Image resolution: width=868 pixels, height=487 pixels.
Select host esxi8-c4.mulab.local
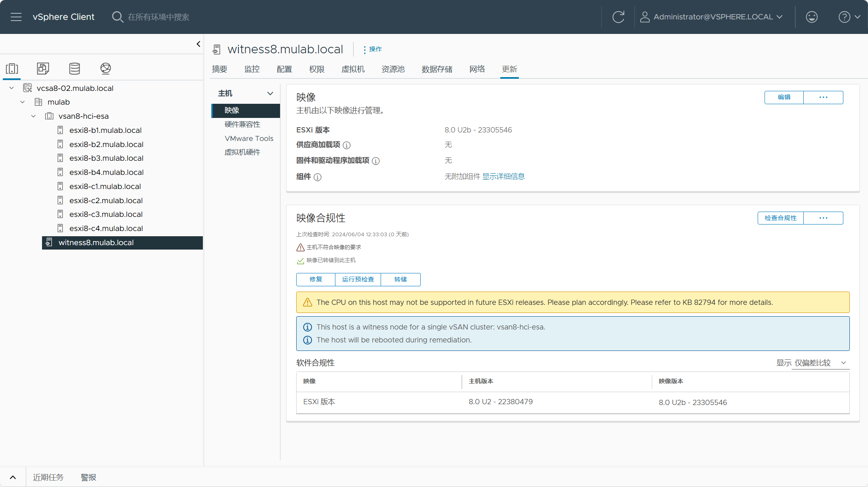[x=106, y=229]
